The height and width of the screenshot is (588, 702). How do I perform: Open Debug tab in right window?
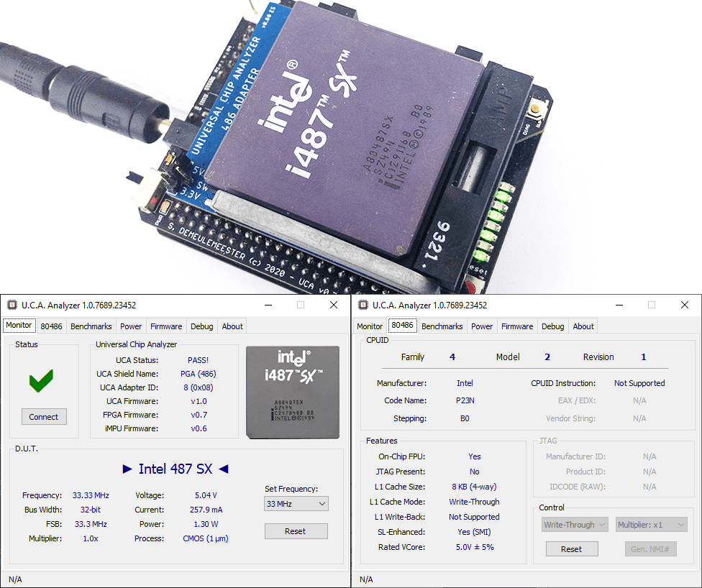[553, 326]
